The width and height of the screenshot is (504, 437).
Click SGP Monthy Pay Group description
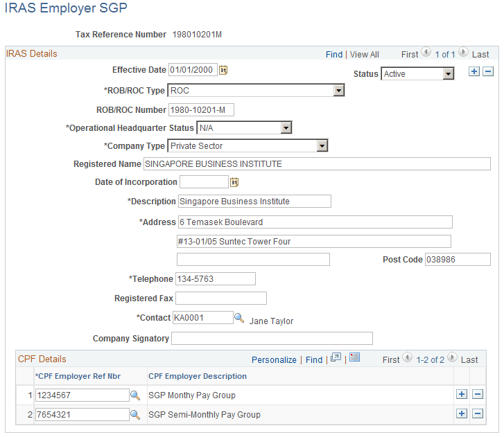(x=192, y=395)
